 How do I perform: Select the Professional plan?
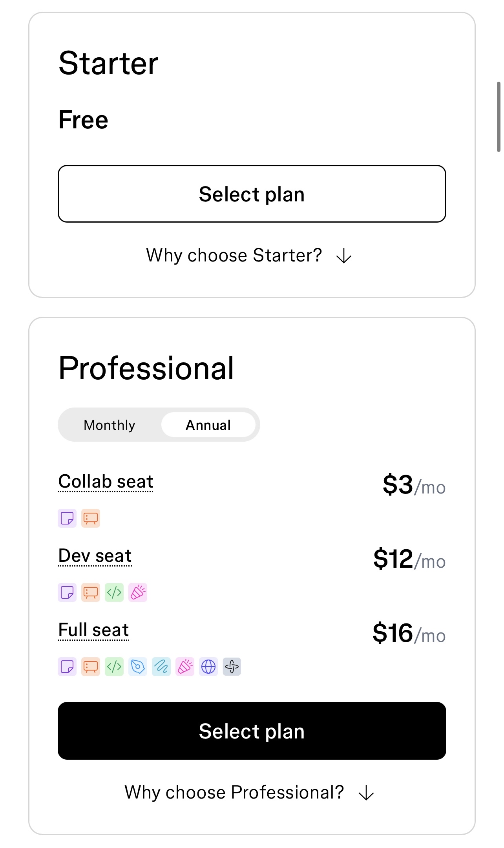point(252,731)
